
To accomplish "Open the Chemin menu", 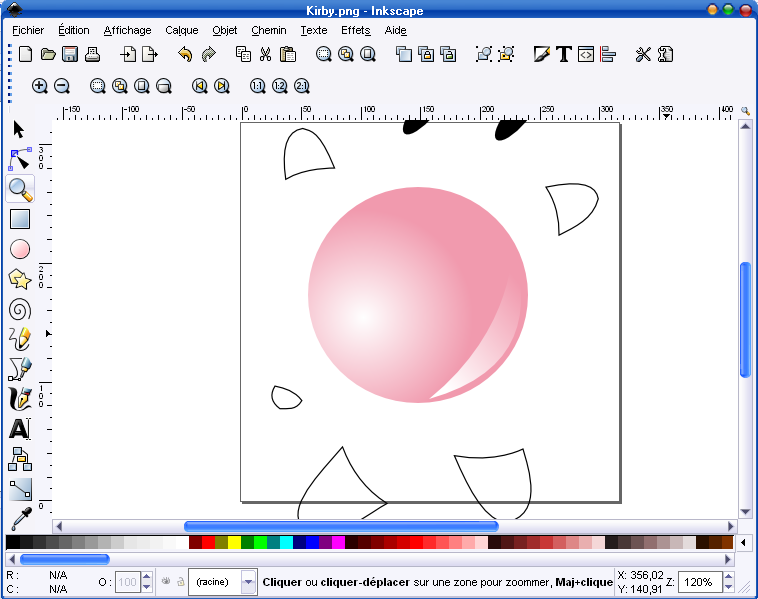I will (269, 30).
